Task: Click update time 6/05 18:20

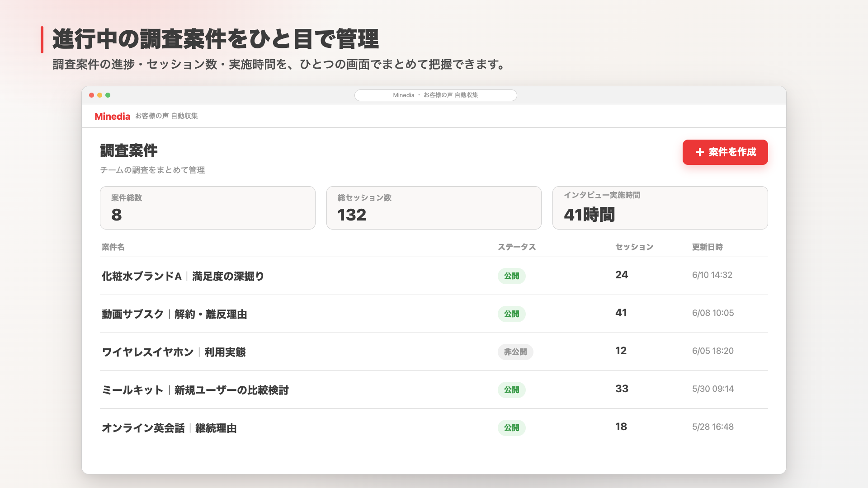Action: [x=713, y=351]
